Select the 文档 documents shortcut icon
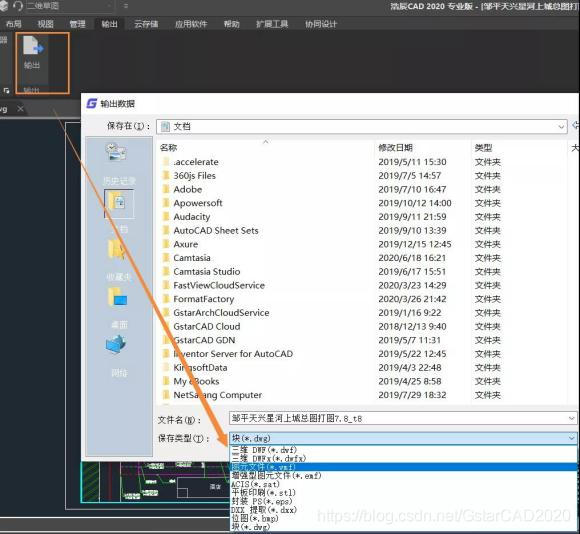Viewport: 580px width, 534px height. [x=119, y=203]
